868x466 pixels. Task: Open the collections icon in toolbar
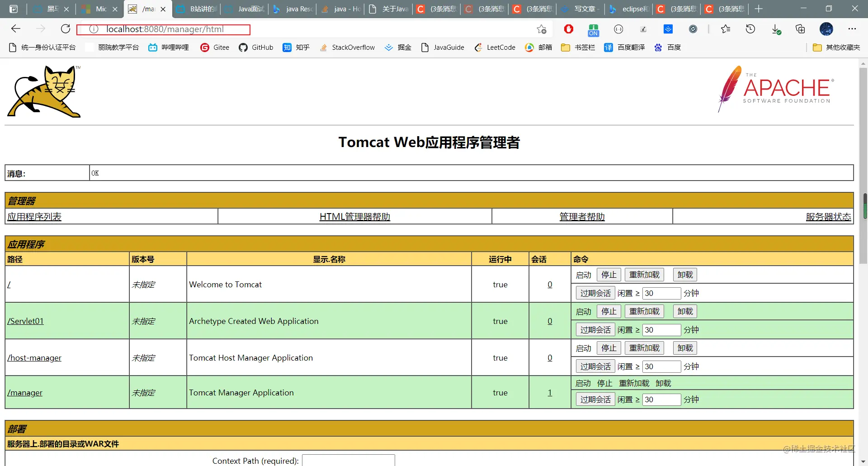click(x=800, y=29)
